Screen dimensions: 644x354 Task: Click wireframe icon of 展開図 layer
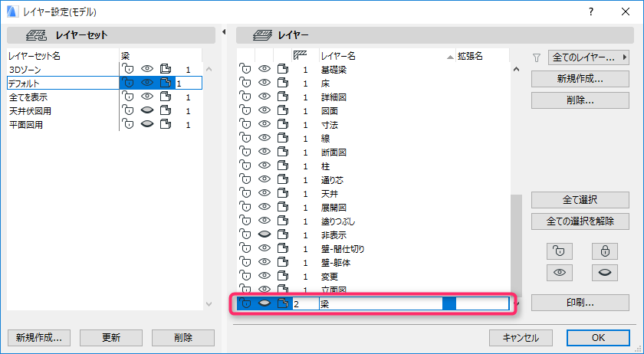tap(283, 207)
